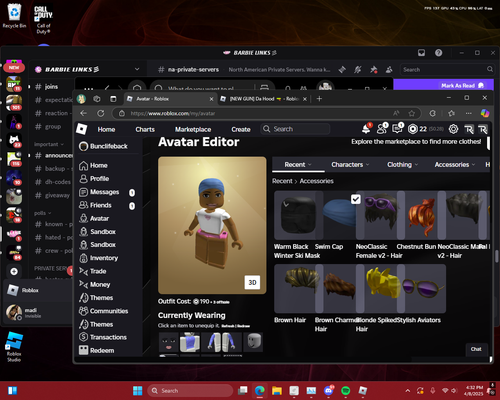Click the Roblox search field
The height and width of the screenshot is (400, 500).
click(295, 129)
